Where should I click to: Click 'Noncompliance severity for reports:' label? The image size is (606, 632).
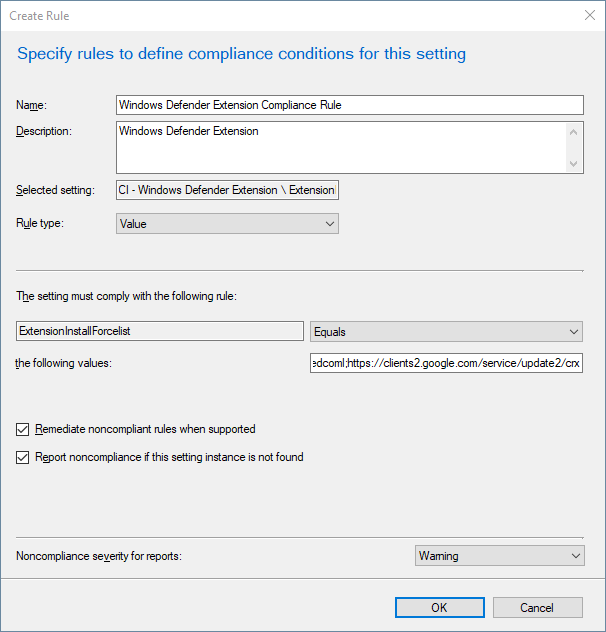pos(107,556)
